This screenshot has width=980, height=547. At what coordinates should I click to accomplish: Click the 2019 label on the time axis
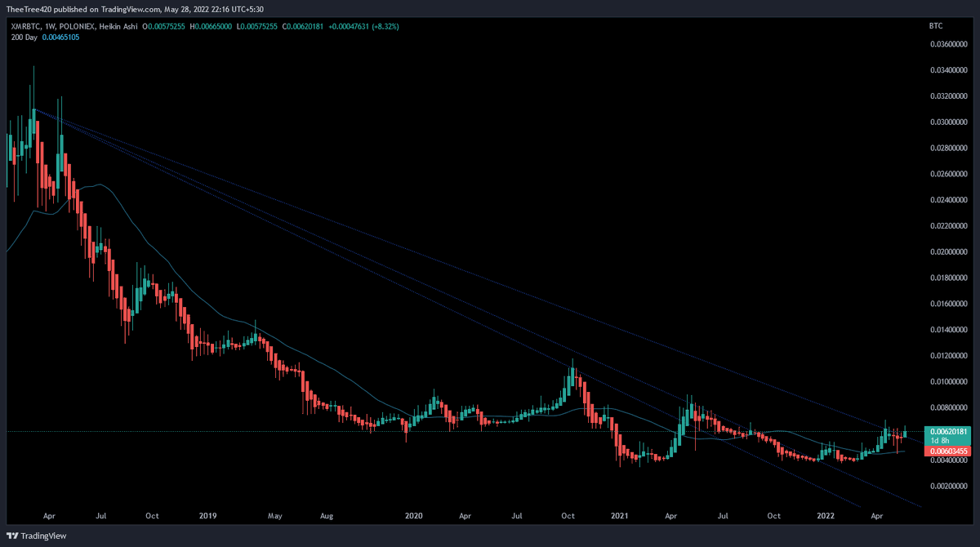[x=207, y=517]
